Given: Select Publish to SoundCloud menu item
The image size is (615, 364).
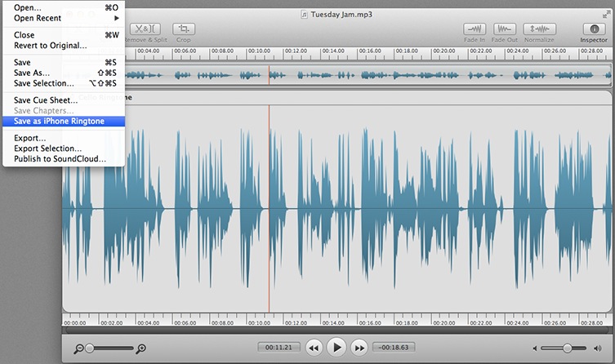Looking at the screenshot, I should [x=60, y=158].
